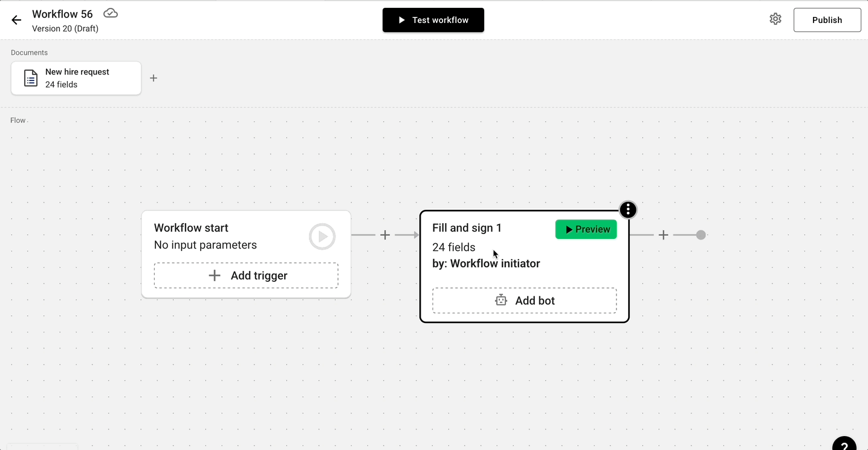Click the play icon in Workflow start
This screenshot has width=868, height=450.
(x=322, y=236)
